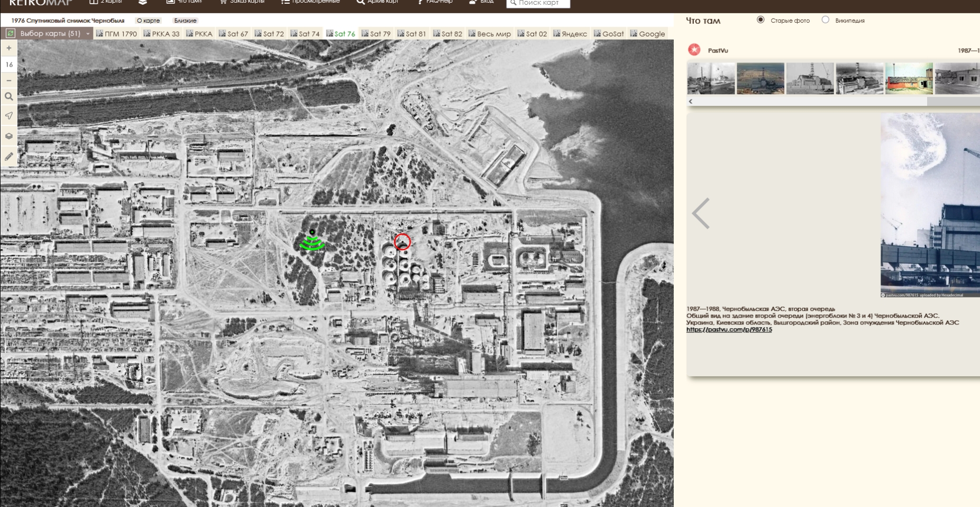Switch to the Sat 02 map tab
Viewport: 980px width, 507px height.
point(532,34)
